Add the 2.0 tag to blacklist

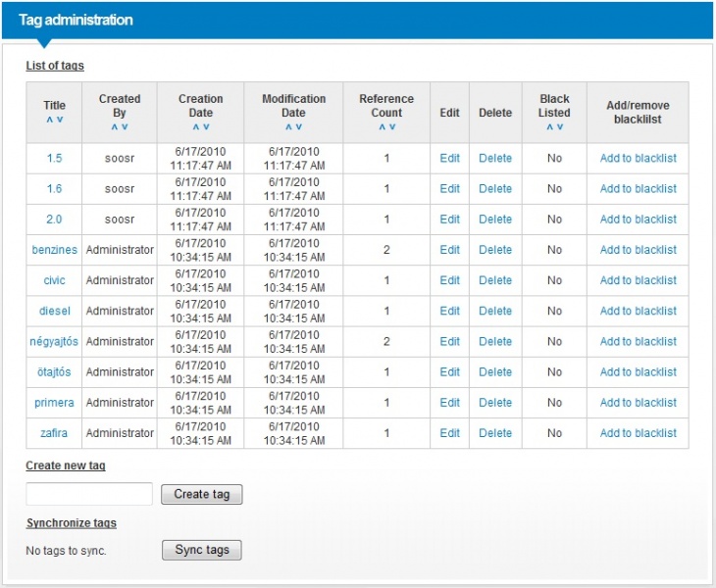[639, 220]
